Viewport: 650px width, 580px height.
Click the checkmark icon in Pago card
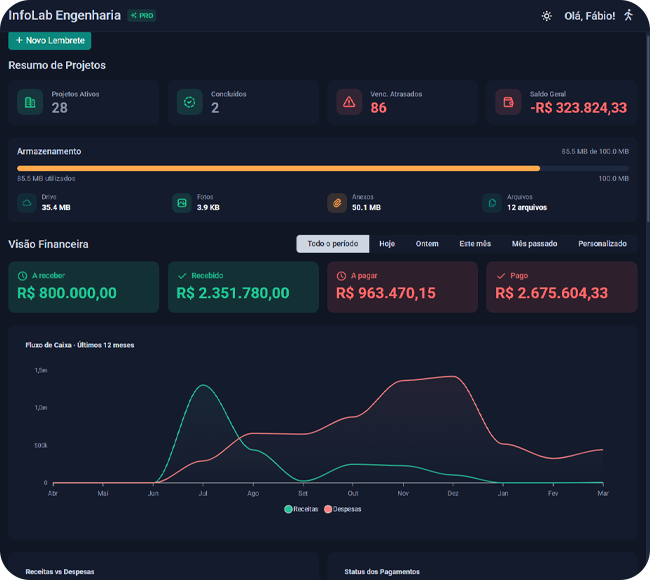coord(501,276)
